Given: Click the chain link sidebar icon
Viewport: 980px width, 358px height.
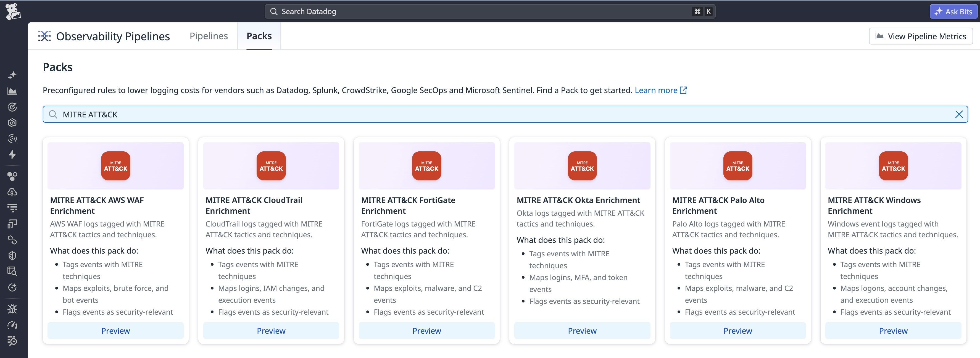Looking at the screenshot, I should (x=12, y=240).
